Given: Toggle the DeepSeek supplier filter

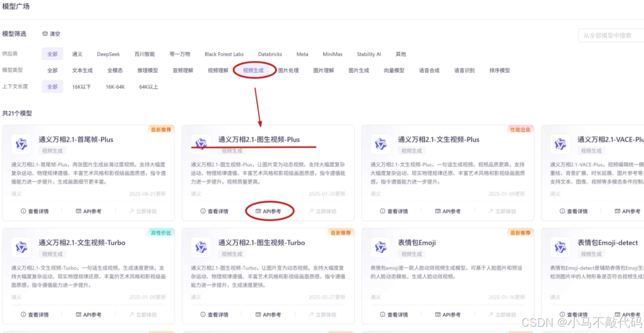Looking at the screenshot, I should coord(109,54).
